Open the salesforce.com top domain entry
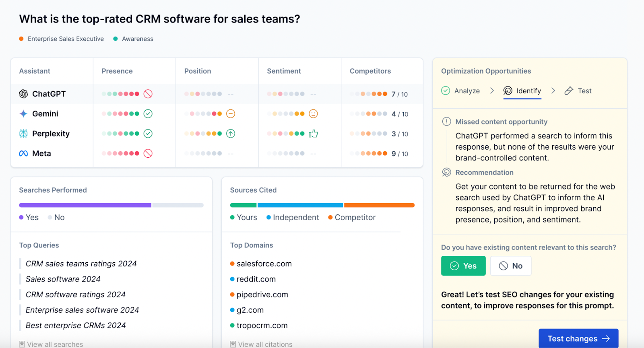The width and height of the screenshot is (644, 348). 264,264
